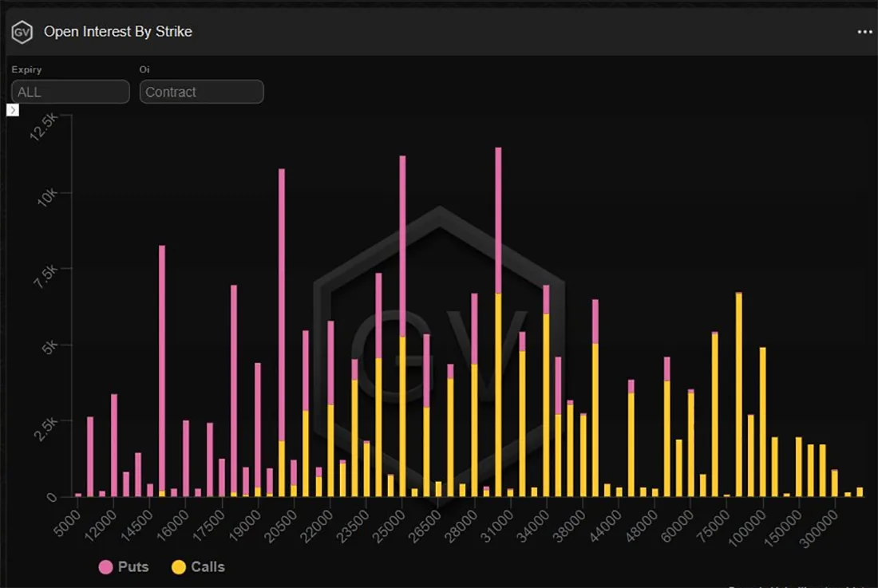This screenshot has width=878, height=588.
Task: Open the three-dots options menu
Action: coord(864,32)
